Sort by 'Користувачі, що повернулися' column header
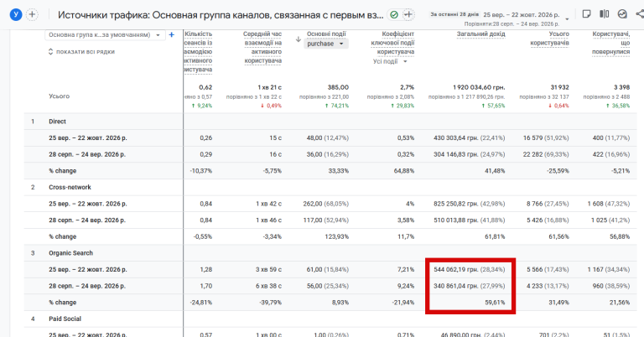This screenshot has height=337, width=644. click(610, 43)
